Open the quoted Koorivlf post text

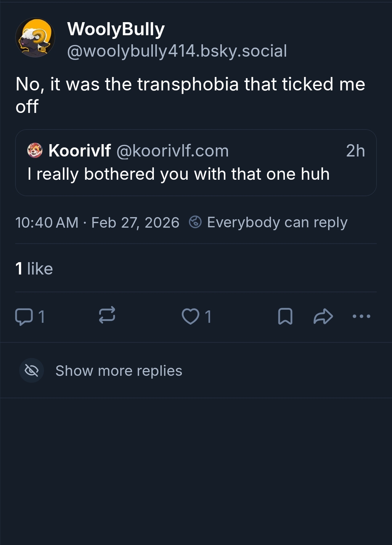178,174
